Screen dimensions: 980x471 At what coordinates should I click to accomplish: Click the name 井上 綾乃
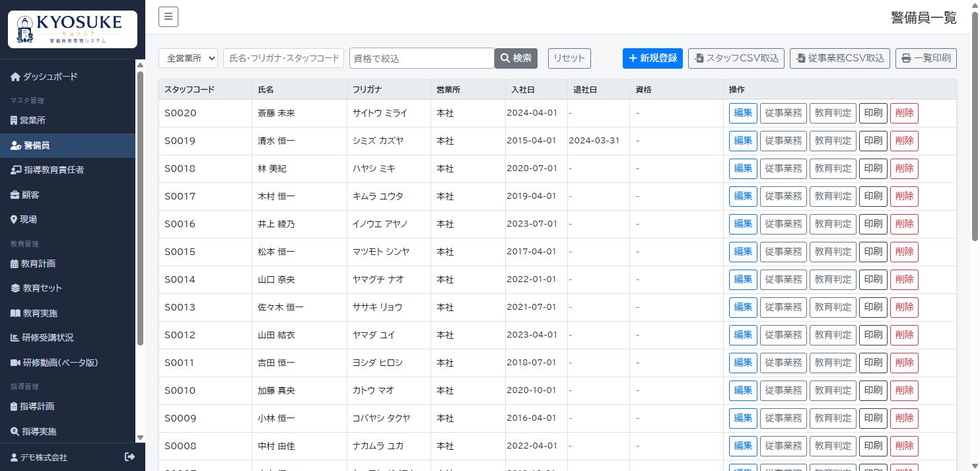pos(276,224)
